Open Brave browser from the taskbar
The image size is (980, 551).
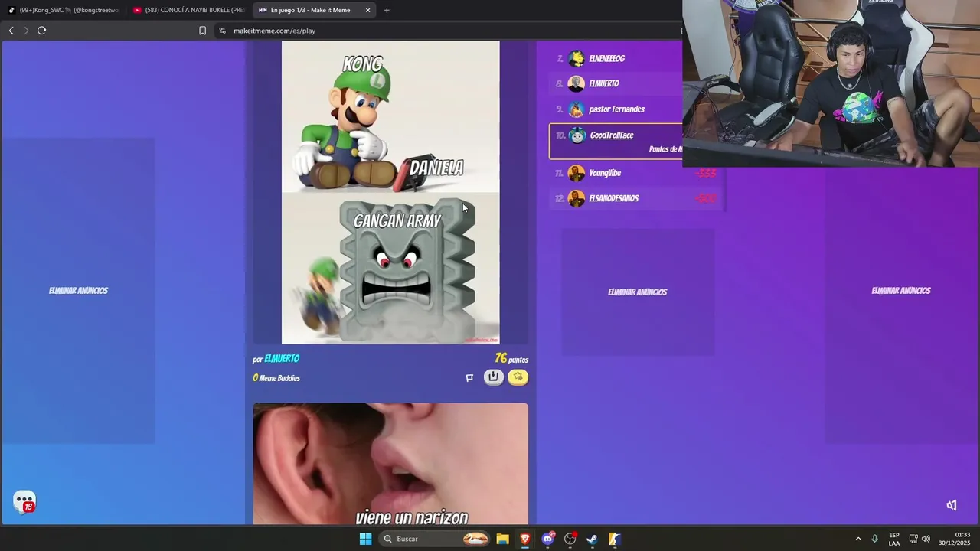[x=525, y=539]
